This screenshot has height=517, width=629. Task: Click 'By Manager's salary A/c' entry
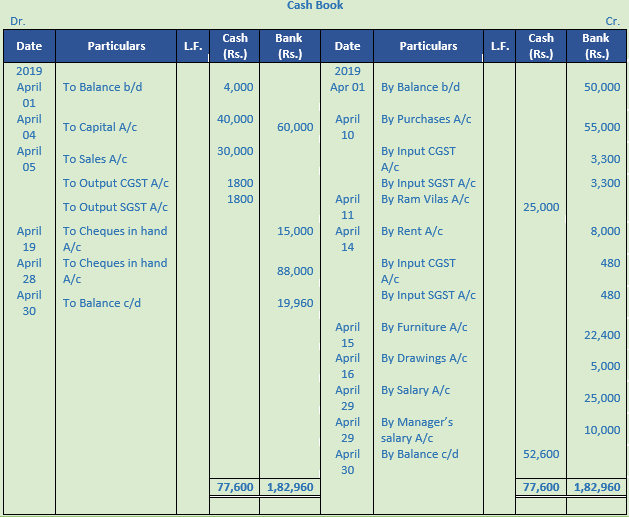pyautogui.click(x=417, y=430)
